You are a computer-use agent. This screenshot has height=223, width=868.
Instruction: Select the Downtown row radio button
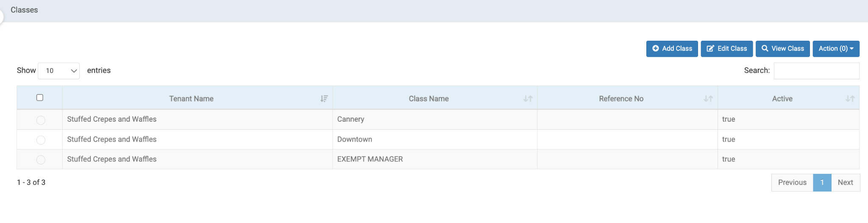pyautogui.click(x=41, y=140)
